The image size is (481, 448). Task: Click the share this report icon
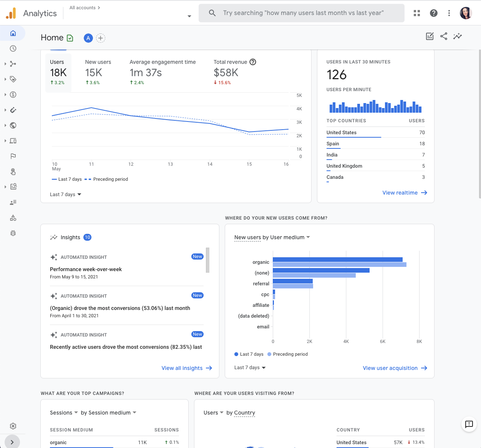[x=444, y=36]
